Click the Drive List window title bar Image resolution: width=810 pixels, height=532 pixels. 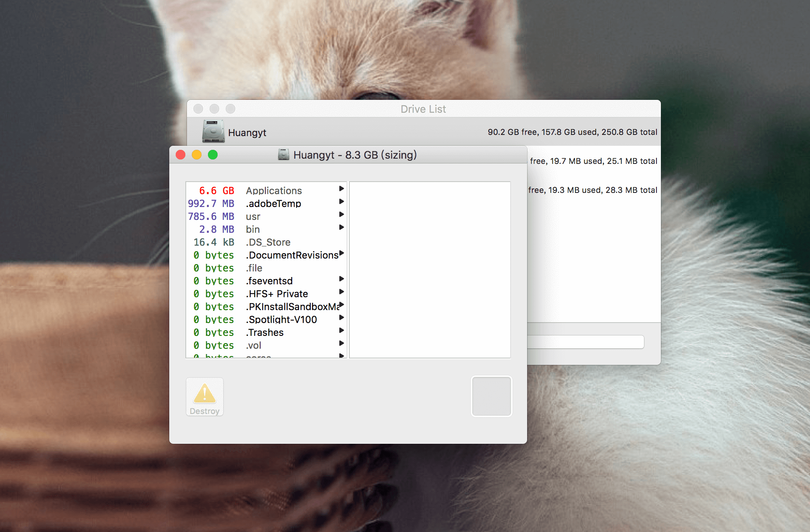pos(424,109)
